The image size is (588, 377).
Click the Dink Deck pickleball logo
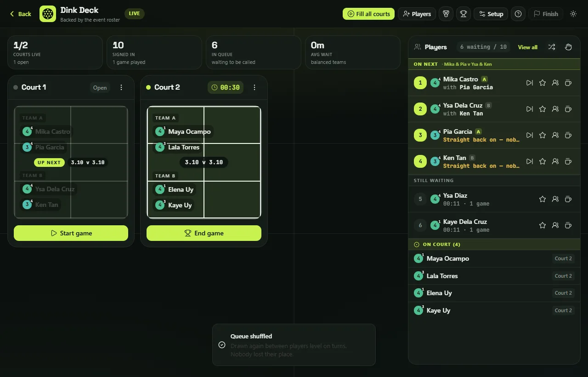click(48, 14)
